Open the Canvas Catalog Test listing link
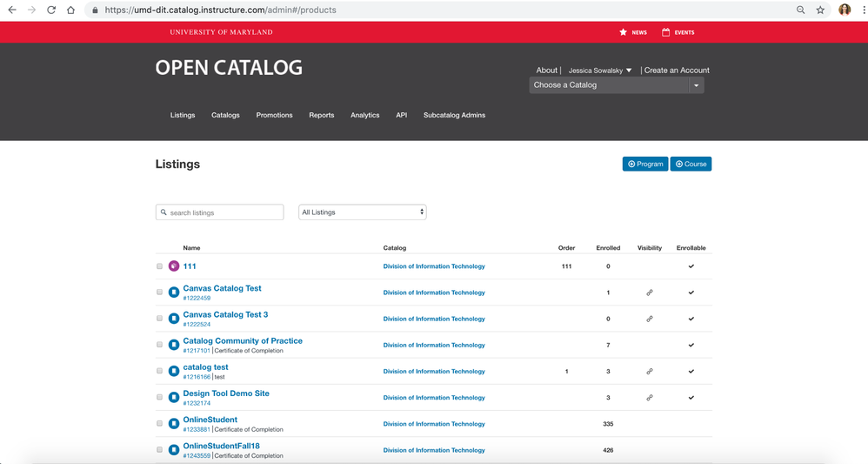Image resolution: width=868 pixels, height=464 pixels. click(x=222, y=288)
